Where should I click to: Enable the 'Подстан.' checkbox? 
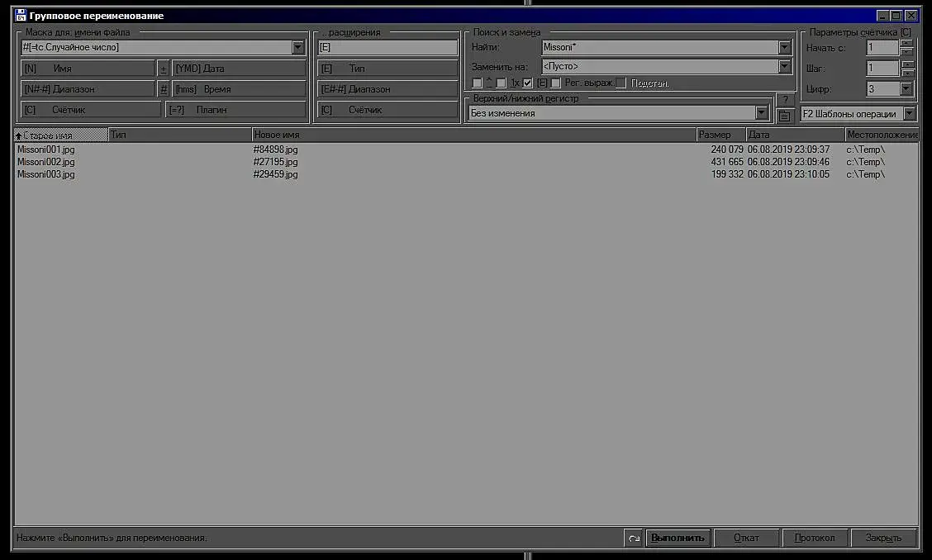click(x=621, y=83)
